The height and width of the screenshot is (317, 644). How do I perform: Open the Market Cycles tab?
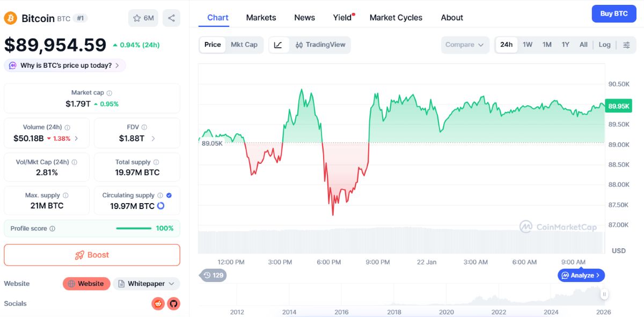pos(396,18)
